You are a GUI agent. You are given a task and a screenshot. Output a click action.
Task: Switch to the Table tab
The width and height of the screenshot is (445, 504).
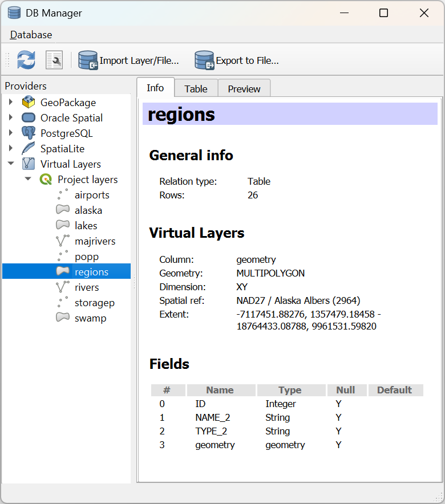[196, 89]
